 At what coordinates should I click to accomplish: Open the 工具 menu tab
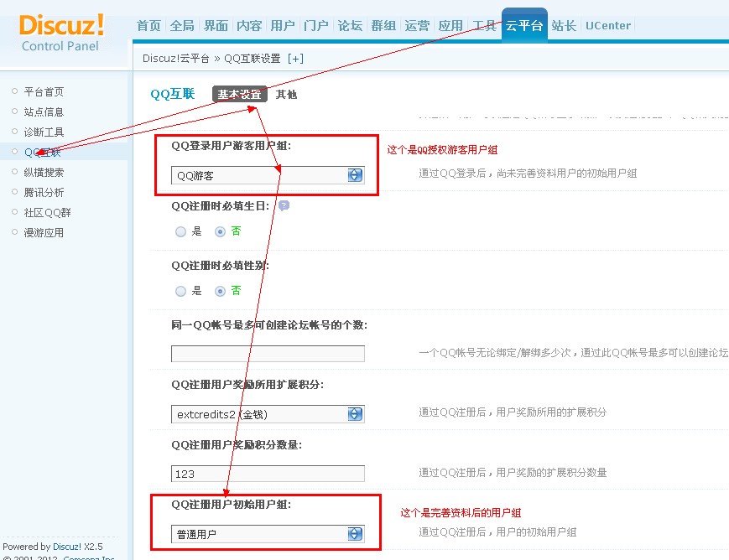(x=484, y=25)
